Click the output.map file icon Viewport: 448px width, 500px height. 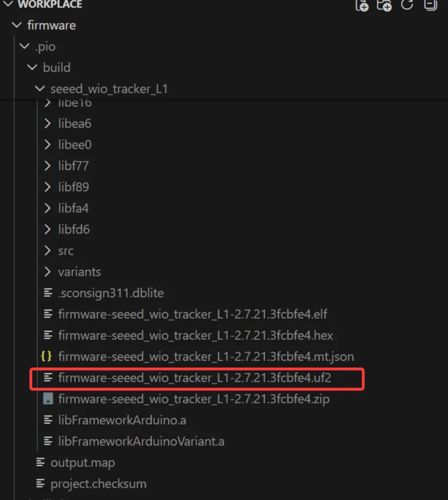pyautogui.click(x=40, y=462)
